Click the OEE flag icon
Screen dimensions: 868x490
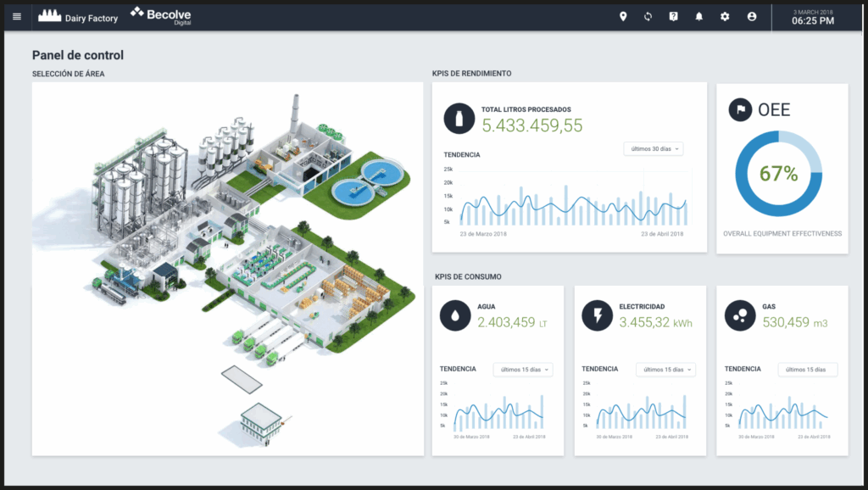pos(741,109)
